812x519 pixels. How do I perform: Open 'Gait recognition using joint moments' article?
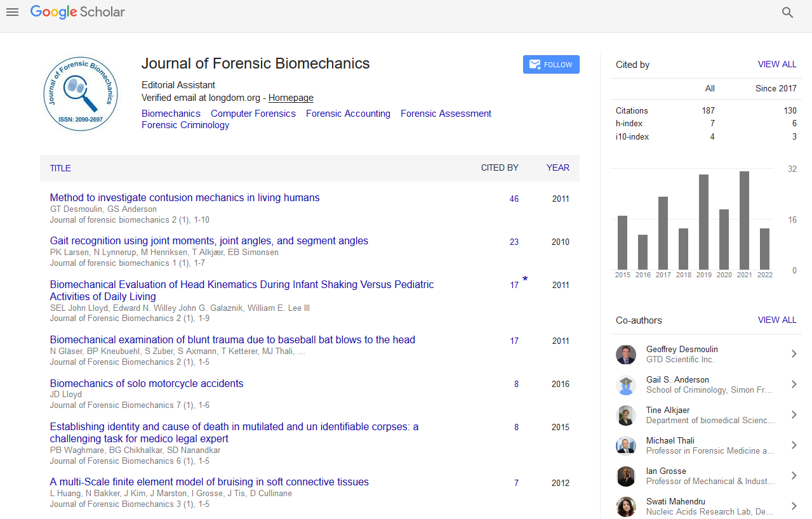click(209, 241)
